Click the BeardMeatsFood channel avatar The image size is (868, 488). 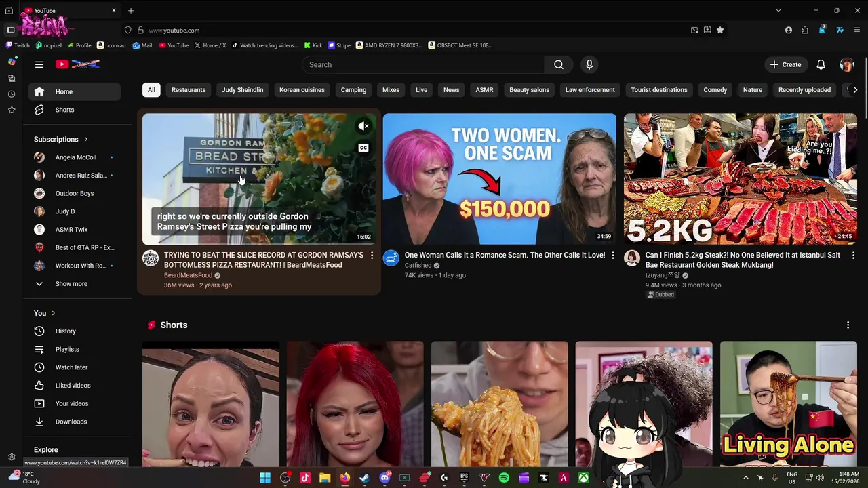pyautogui.click(x=151, y=258)
